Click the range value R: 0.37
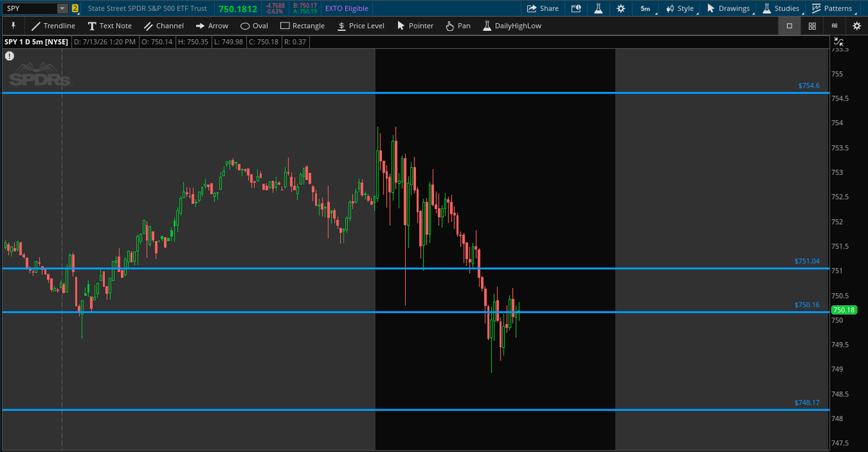The height and width of the screenshot is (452, 868). (295, 42)
